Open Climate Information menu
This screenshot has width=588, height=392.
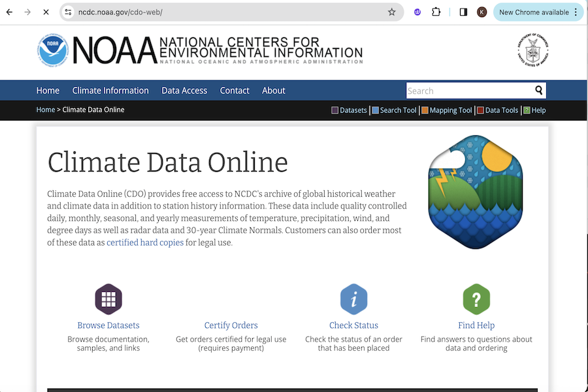[x=110, y=90]
